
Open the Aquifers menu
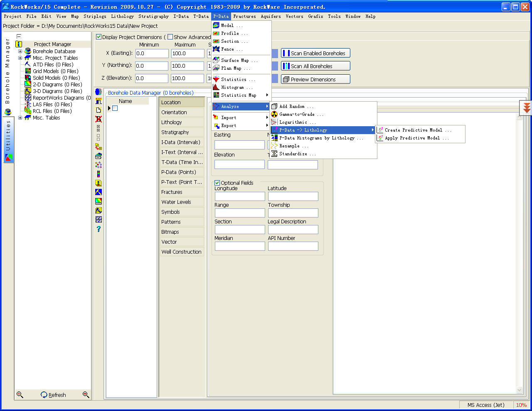271,16
